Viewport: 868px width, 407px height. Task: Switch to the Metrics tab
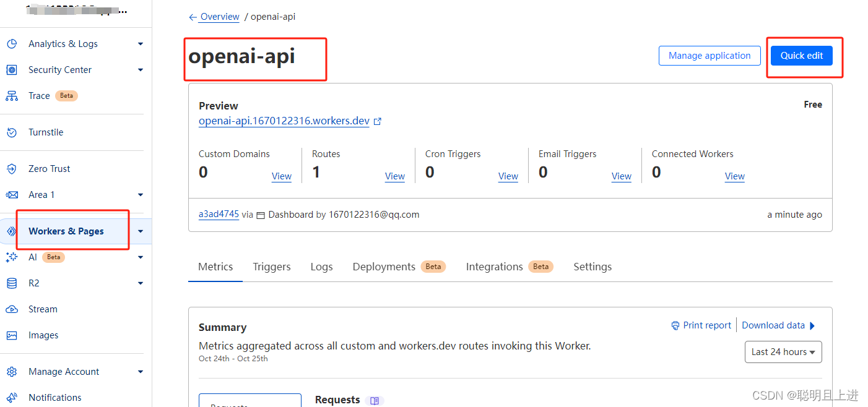click(215, 267)
